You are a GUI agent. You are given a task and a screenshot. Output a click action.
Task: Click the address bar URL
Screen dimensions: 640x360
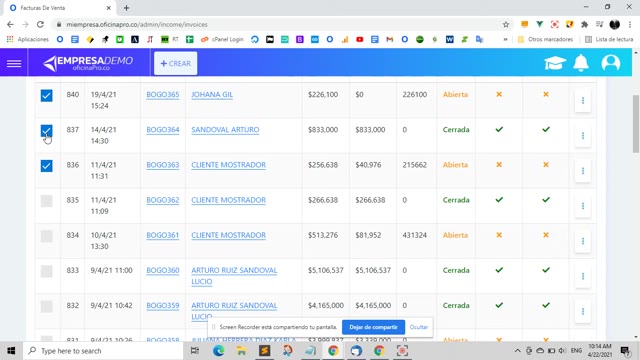click(137, 24)
